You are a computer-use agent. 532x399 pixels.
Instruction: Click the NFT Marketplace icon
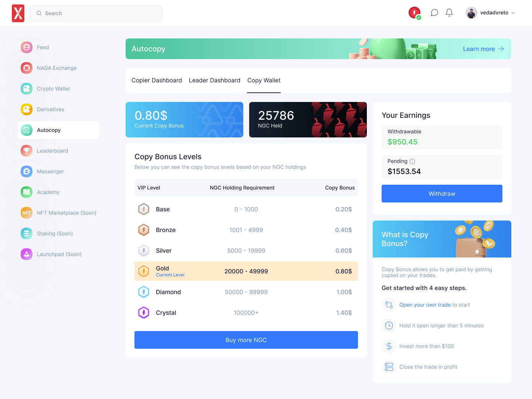[27, 213]
